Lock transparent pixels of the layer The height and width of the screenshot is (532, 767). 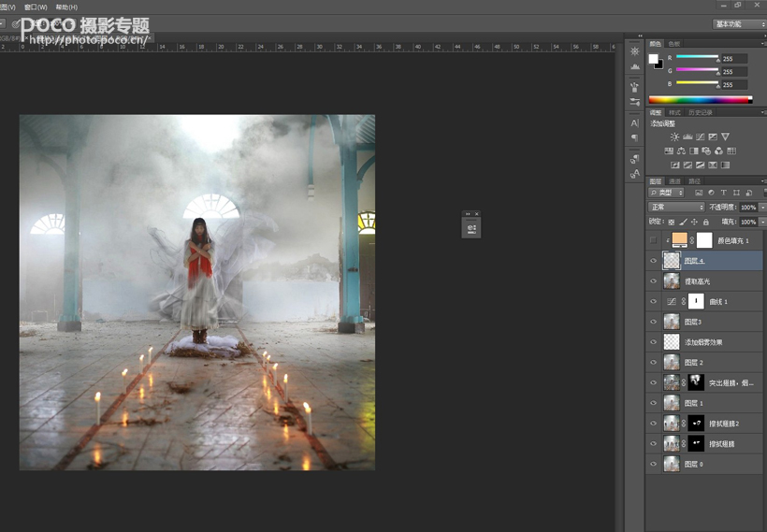tap(672, 222)
